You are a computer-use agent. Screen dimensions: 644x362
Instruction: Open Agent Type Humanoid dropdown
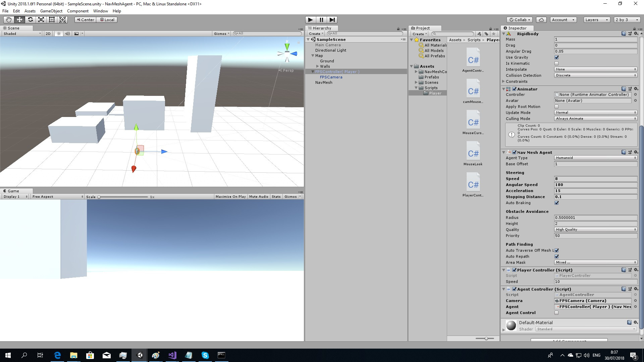pyautogui.click(x=596, y=158)
